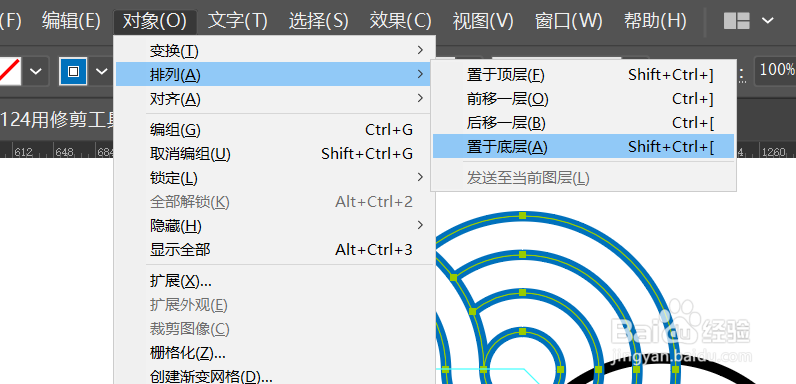Open the 效果(C) menu
Viewport: 796px width, 384px height.
tap(401, 21)
